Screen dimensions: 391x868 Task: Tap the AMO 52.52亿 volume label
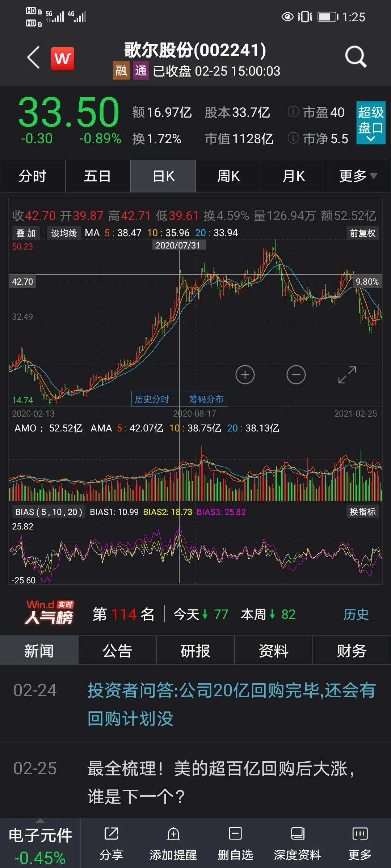(x=49, y=428)
